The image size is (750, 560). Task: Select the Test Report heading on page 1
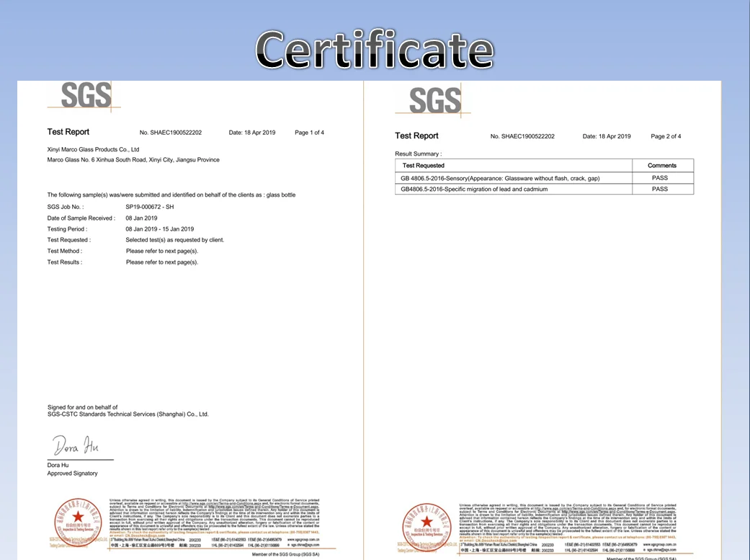tap(68, 132)
